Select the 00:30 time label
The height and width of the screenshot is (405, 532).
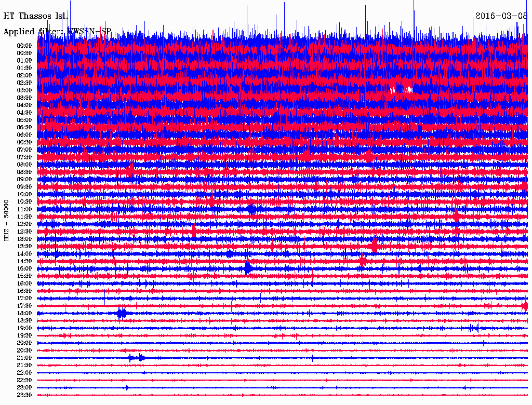(x=24, y=53)
